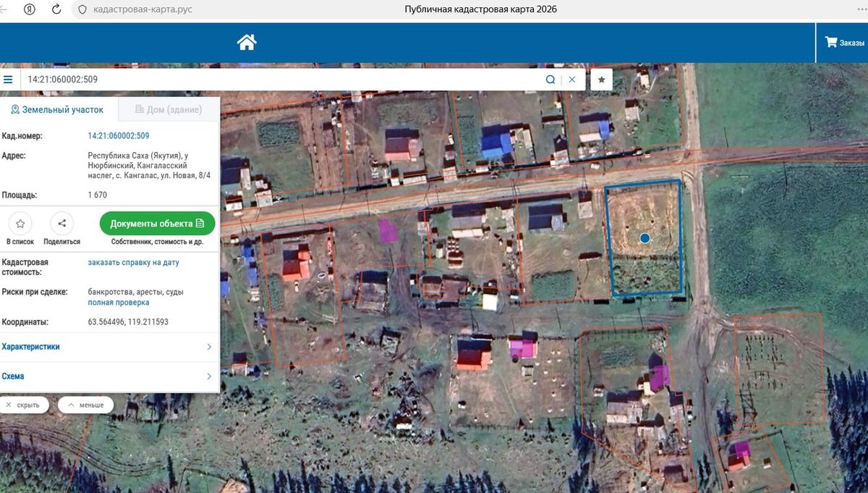Click the star favorites button next to search
The width and height of the screenshot is (868, 493).
coord(602,80)
